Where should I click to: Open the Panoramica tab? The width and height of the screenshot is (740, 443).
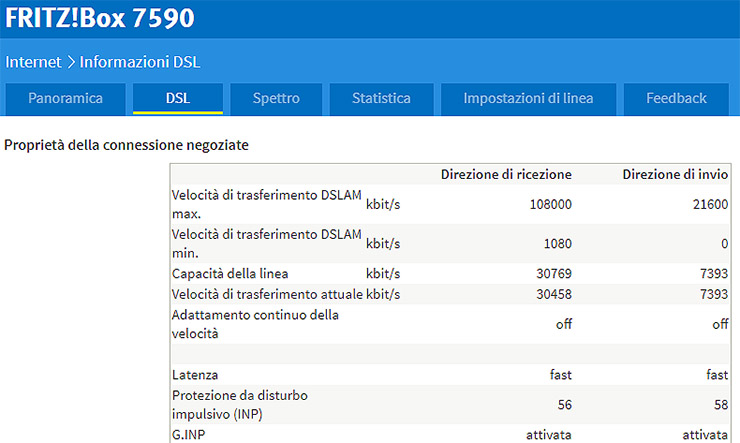(x=65, y=98)
